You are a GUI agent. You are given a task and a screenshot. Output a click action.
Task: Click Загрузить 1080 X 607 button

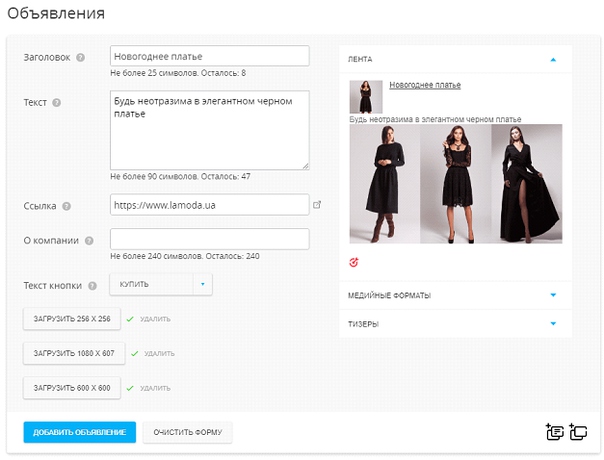(x=74, y=353)
